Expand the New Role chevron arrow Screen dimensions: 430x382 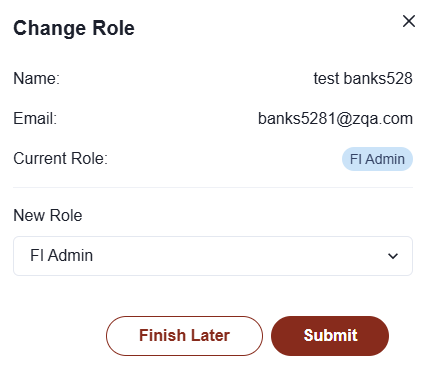tap(393, 256)
